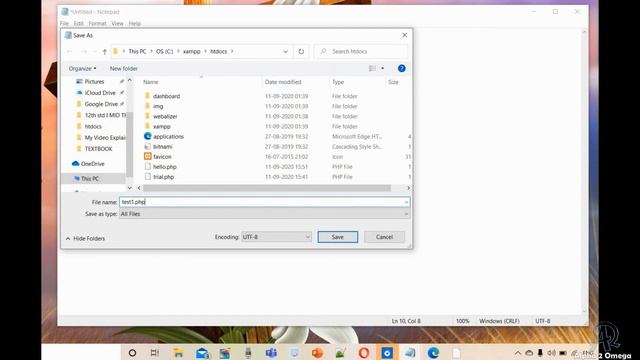Close the Save As dialog
640x360 pixels.
point(404,36)
